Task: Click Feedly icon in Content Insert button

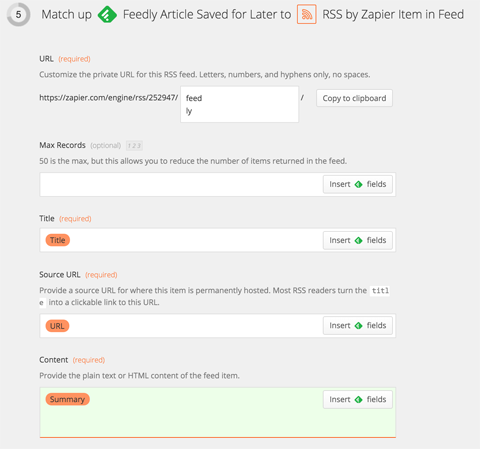Action: (358, 400)
